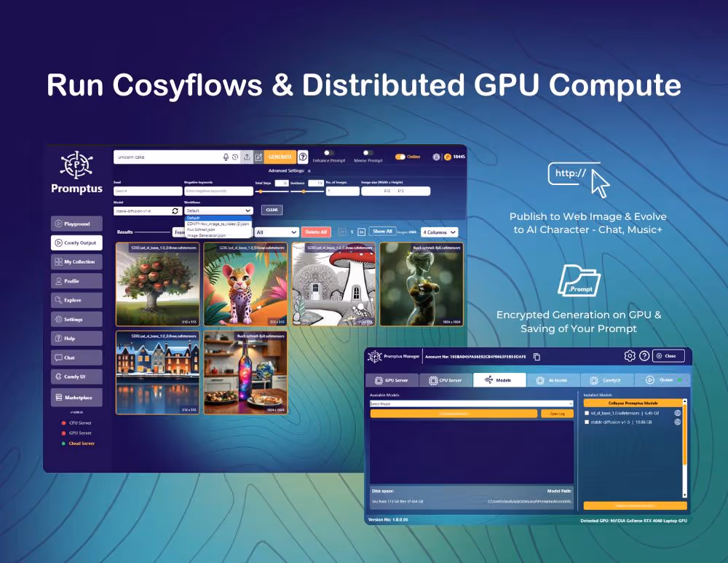
Task: Switch to the ComfyUI tab in Manager
Action: pos(607,380)
